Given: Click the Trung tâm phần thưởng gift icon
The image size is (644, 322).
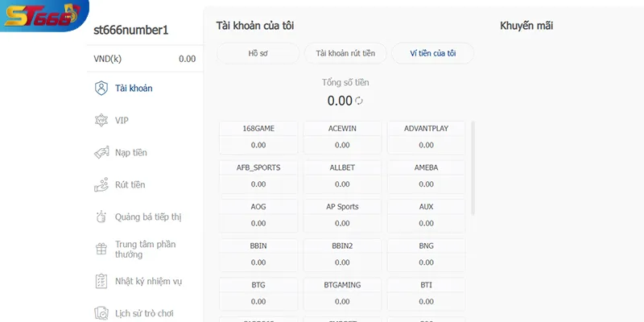Looking at the screenshot, I should 101,249.
